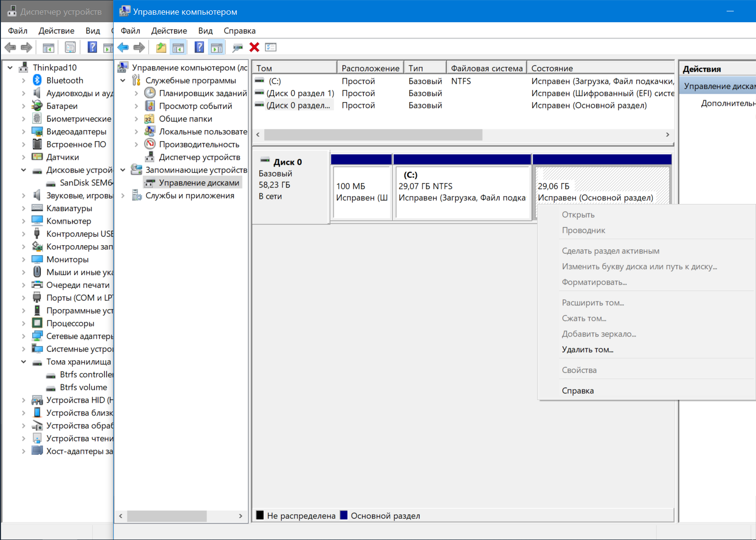Click Управление дисками in Actions pane
Viewport: 756px width, 540px height.
[x=718, y=86]
